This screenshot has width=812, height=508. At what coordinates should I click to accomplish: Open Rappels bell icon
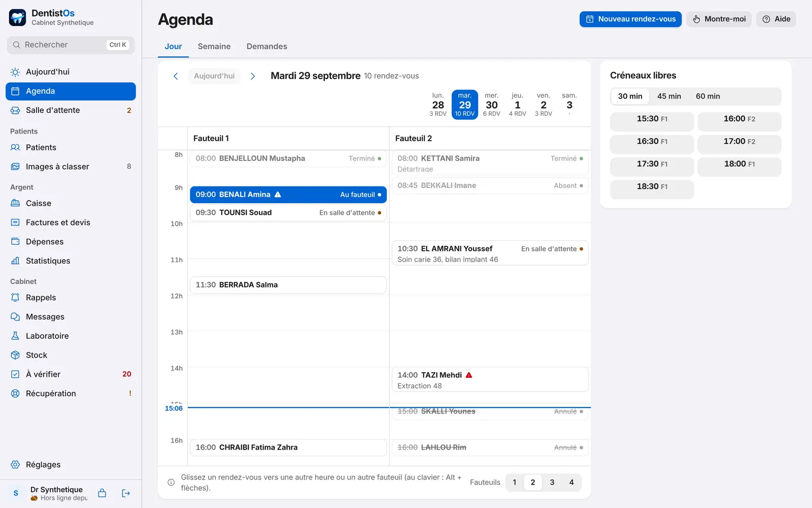pyautogui.click(x=15, y=298)
